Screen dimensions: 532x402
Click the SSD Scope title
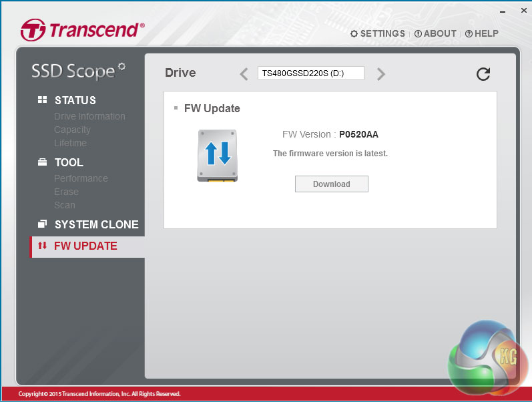tap(78, 71)
